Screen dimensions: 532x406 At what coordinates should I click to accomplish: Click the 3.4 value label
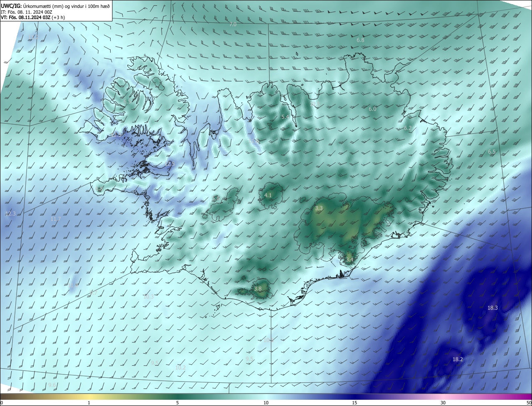click(350, 260)
